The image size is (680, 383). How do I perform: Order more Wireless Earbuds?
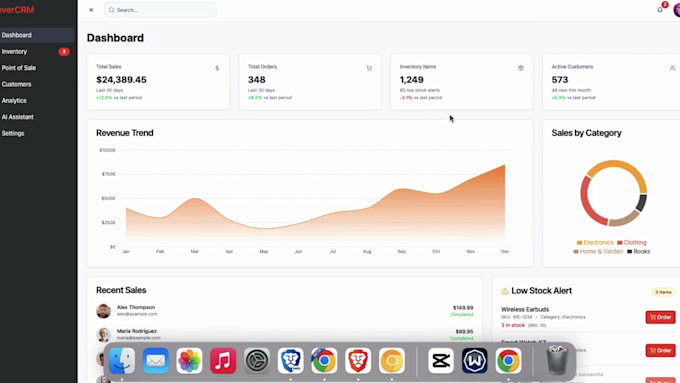(x=660, y=317)
